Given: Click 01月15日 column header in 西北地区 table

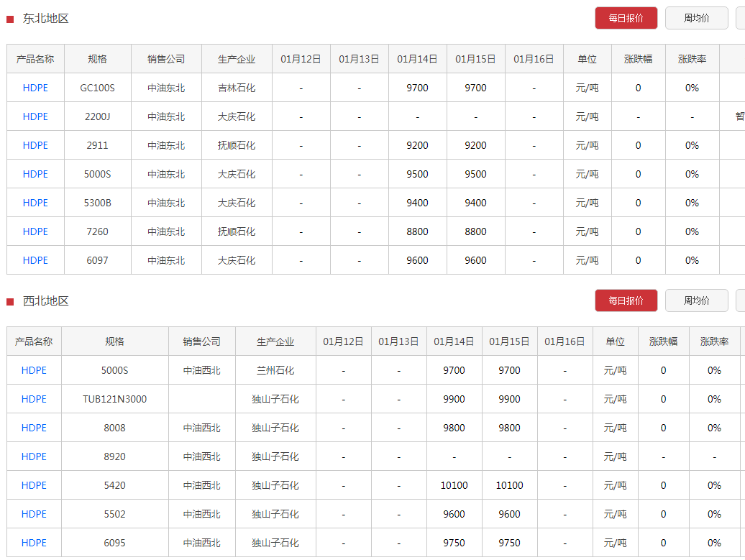Looking at the screenshot, I should point(509,341).
